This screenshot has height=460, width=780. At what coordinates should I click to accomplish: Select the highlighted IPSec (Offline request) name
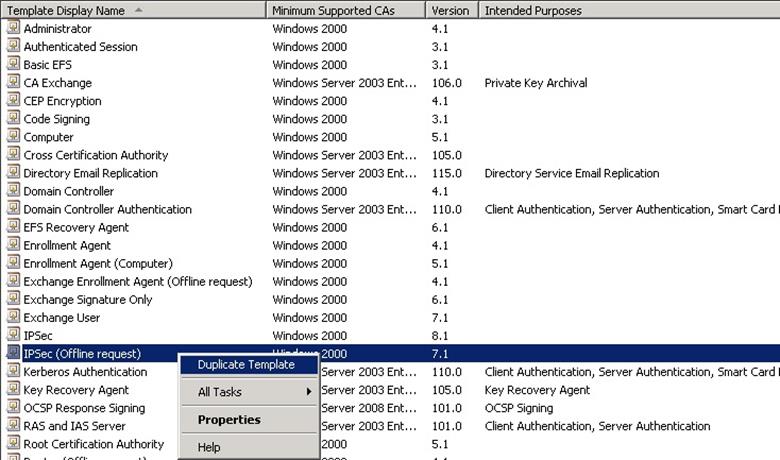tap(82, 354)
